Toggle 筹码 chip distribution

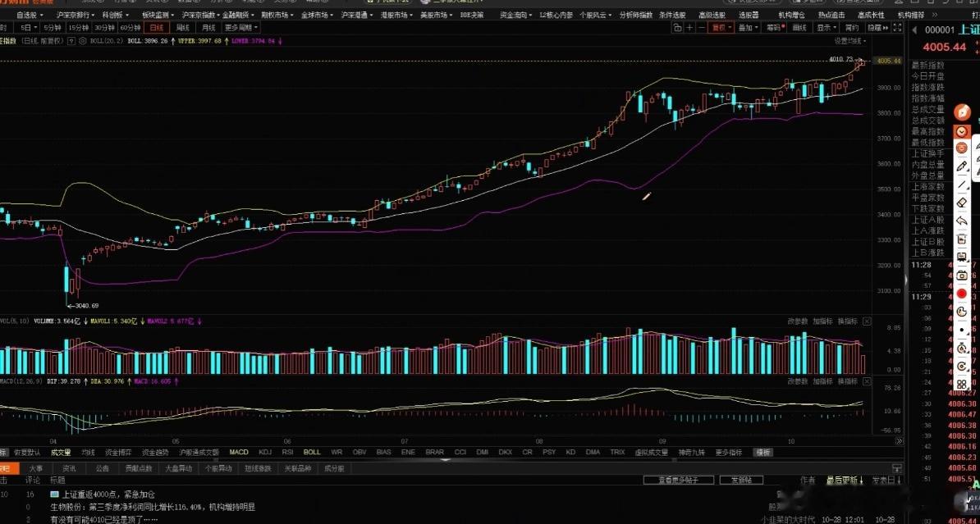coord(775,28)
